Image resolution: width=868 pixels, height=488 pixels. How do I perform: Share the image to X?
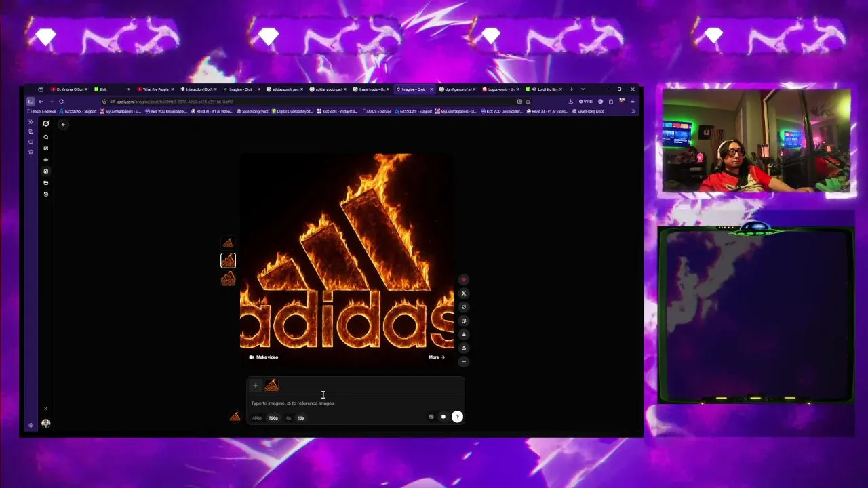pos(464,293)
